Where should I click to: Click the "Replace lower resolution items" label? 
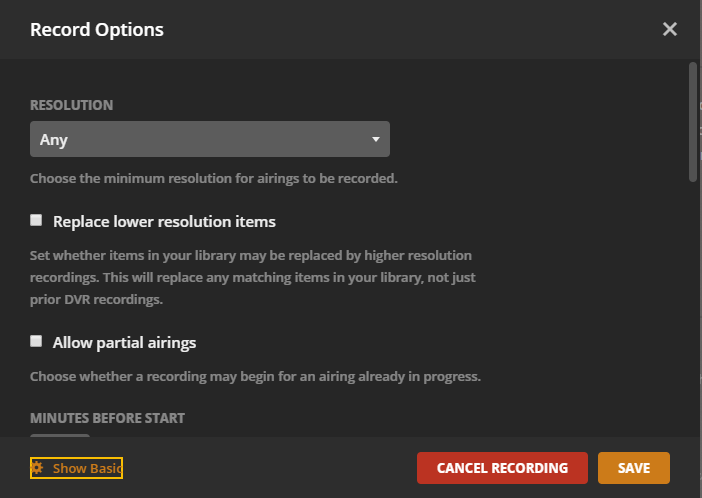(x=164, y=221)
